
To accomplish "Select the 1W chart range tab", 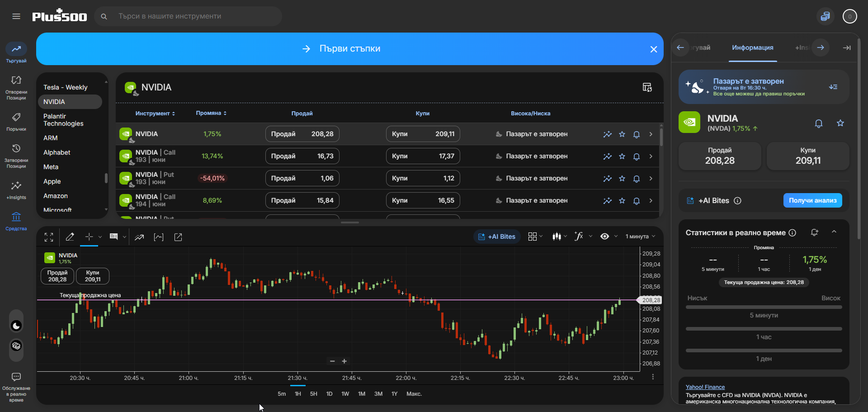I will coord(345,394).
